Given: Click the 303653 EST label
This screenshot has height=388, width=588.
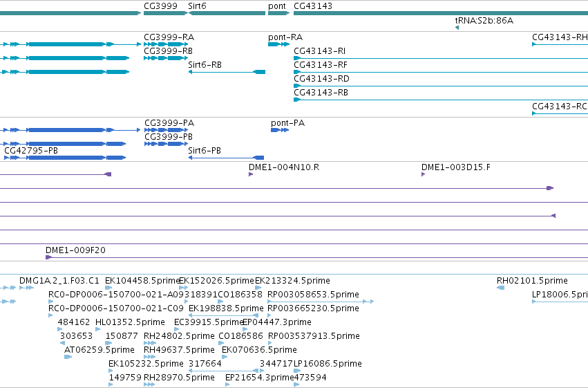Looking at the screenshot, I should (x=76, y=336).
